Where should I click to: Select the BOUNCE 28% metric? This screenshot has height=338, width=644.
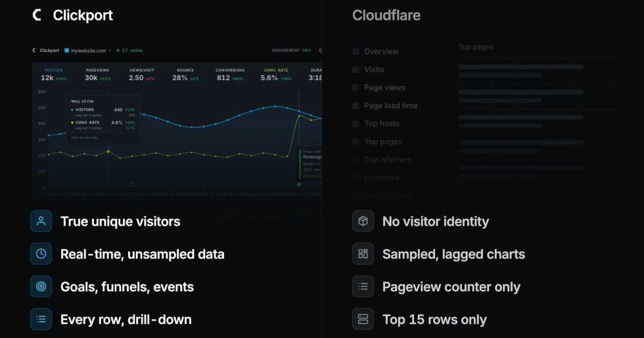pyautogui.click(x=186, y=75)
